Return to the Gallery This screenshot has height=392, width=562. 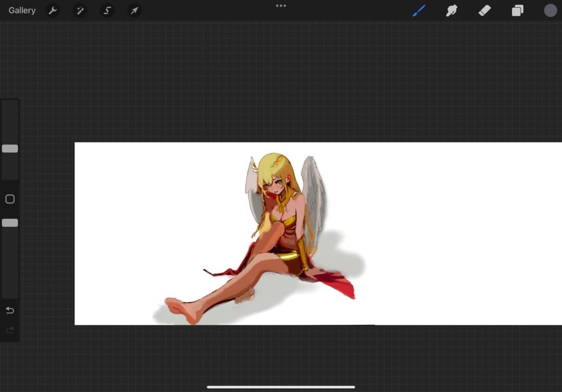click(x=22, y=10)
